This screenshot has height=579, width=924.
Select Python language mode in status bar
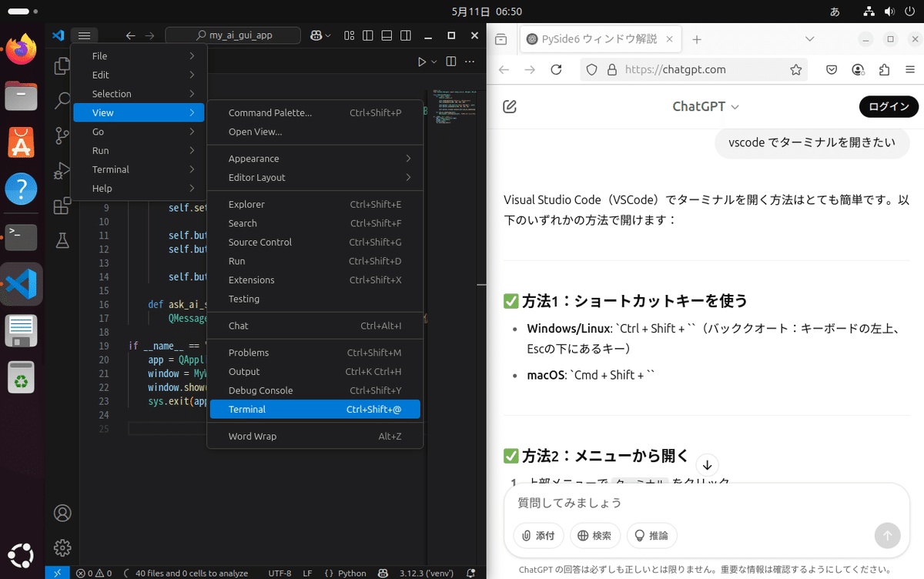pyautogui.click(x=352, y=573)
